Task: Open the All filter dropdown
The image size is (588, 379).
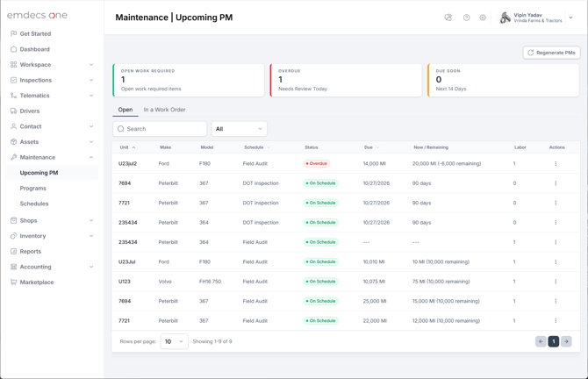Action: tap(240, 129)
